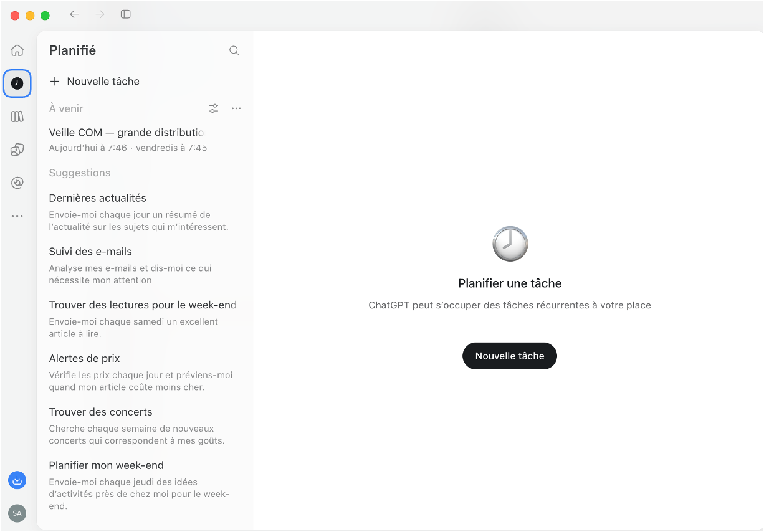Click the black Nouvelle tâche button
The image size is (764, 532).
coord(510,356)
